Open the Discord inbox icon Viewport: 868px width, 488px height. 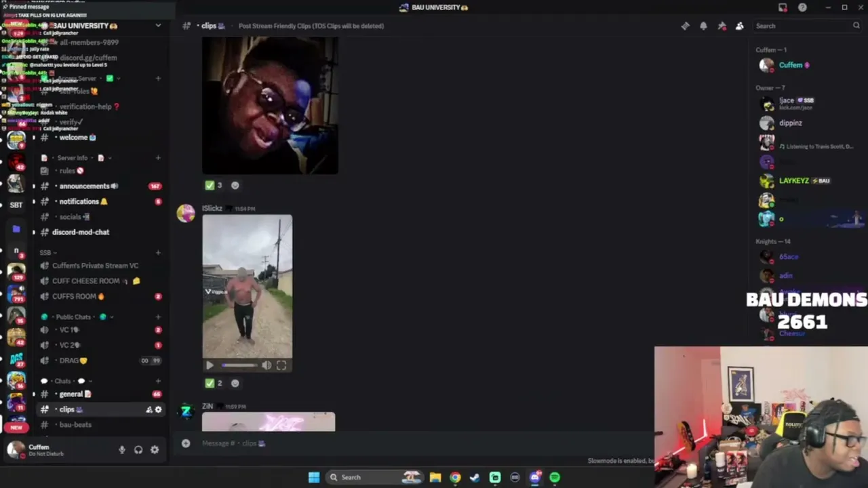tap(783, 7)
